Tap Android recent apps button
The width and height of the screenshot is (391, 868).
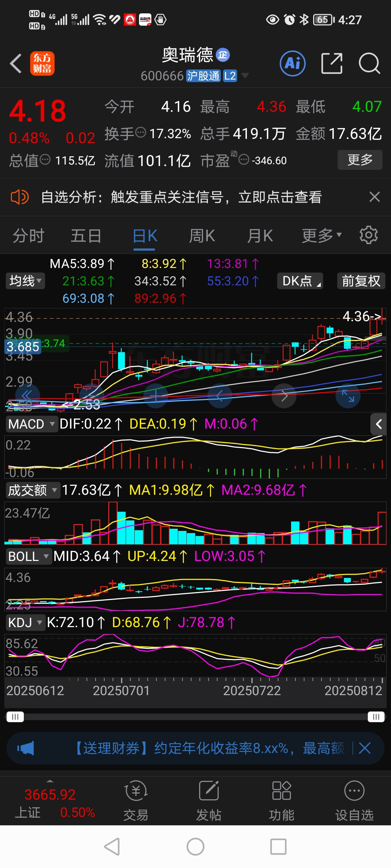pyautogui.click(x=278, y=847)
